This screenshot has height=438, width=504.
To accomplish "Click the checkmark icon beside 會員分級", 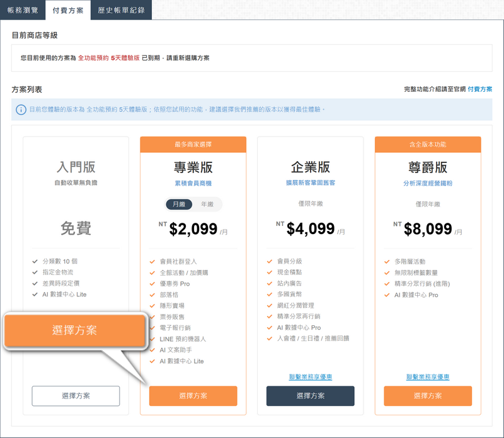I will tap(270, 261).
